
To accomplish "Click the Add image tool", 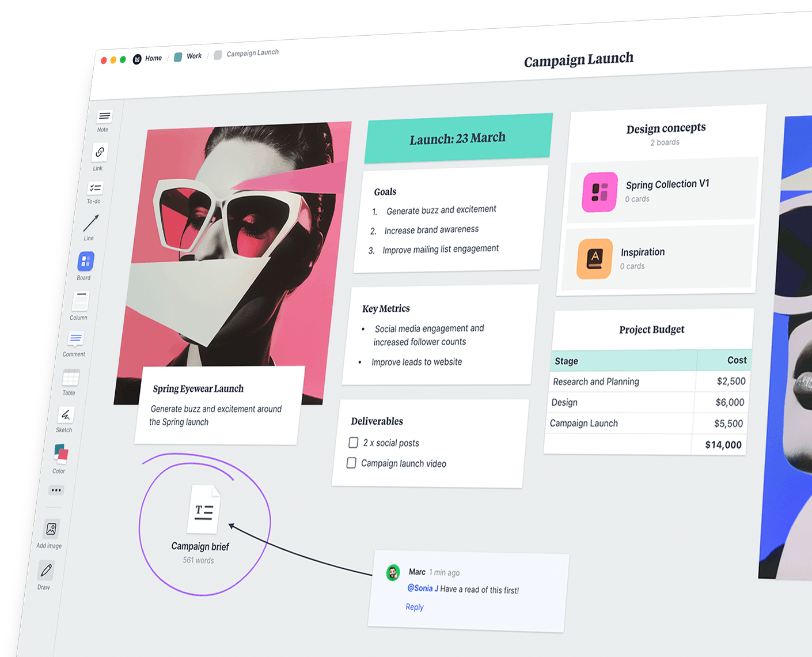I will point(51,529).
